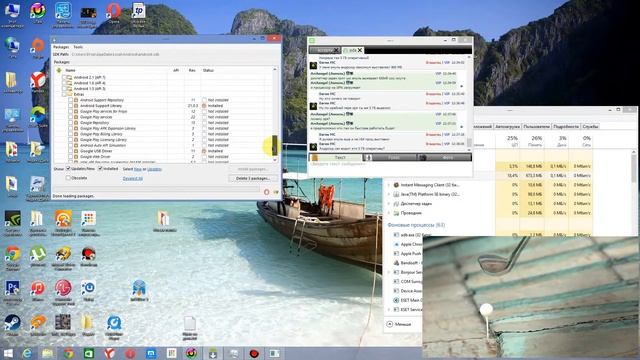
Task: Sort by memory column showing 26%
Action: click(532, 141)
